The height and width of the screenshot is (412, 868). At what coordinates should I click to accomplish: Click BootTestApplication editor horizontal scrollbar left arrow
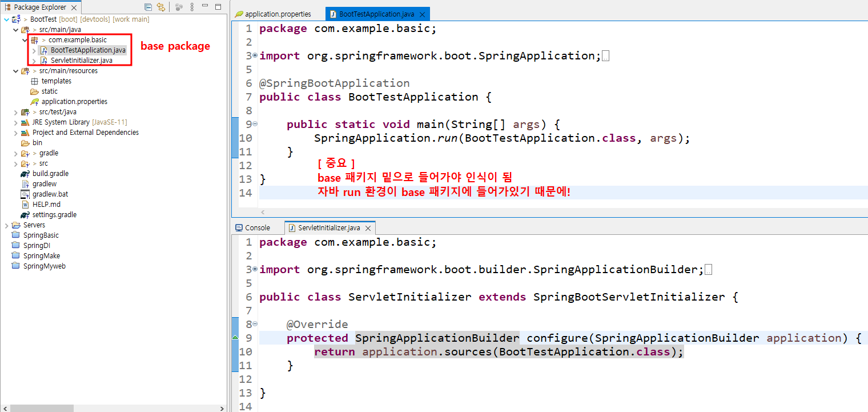263,212
